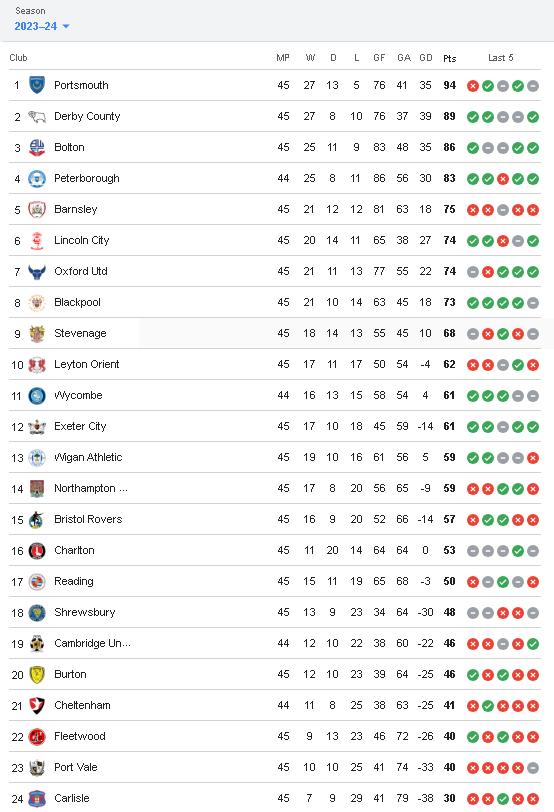Click the Pts column header
Image resolution: width=554 pixels, height=812 pixels.
click(449, 58)
